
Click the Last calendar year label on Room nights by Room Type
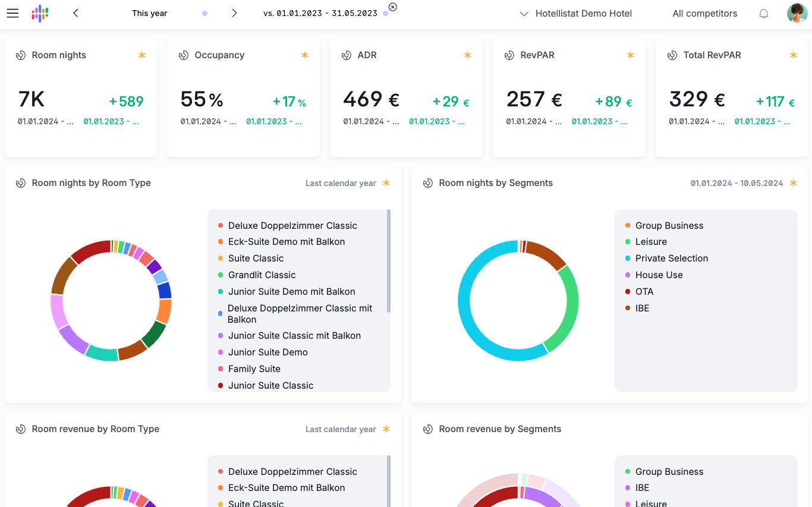pyautogui.click(x=341, y=183)
